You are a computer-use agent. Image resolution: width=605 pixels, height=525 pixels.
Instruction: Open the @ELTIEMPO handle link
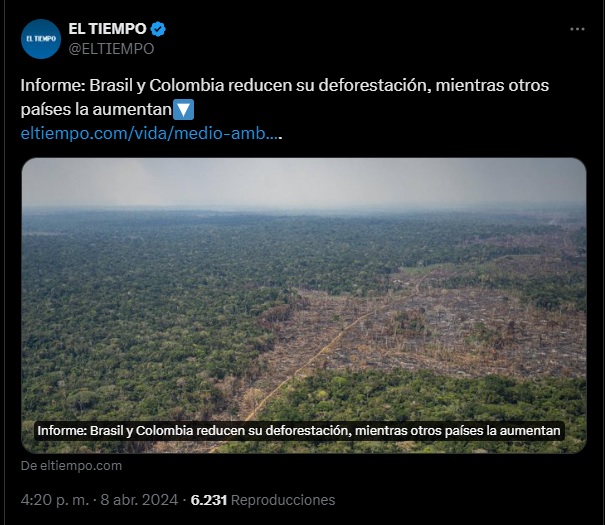(111, 49)
